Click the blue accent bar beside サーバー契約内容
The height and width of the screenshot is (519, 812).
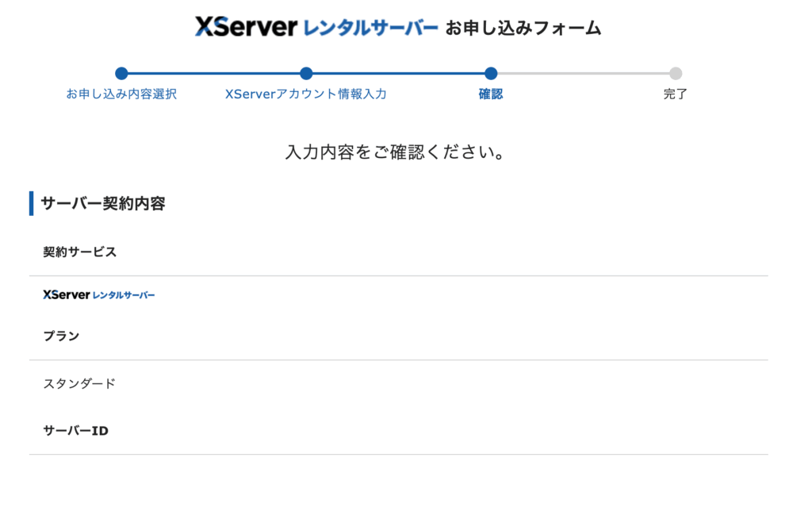tap(32, 203)
